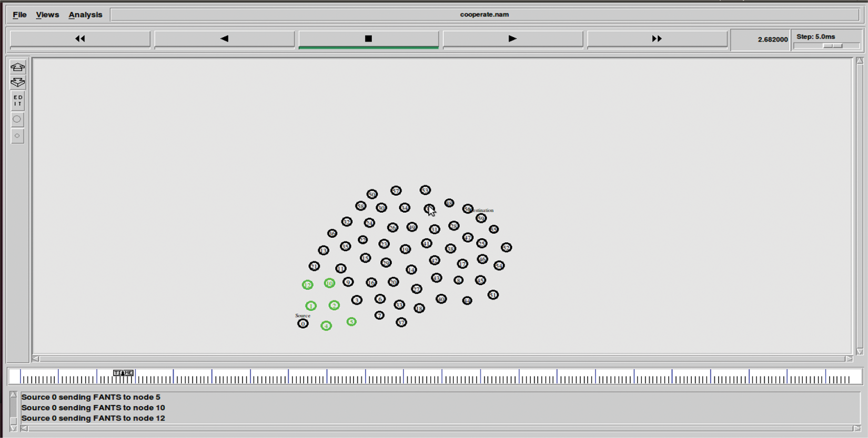Click the canvas vertical scrollbar up arrow
Screen dimensions: 868x438
[x=860, y=61]
